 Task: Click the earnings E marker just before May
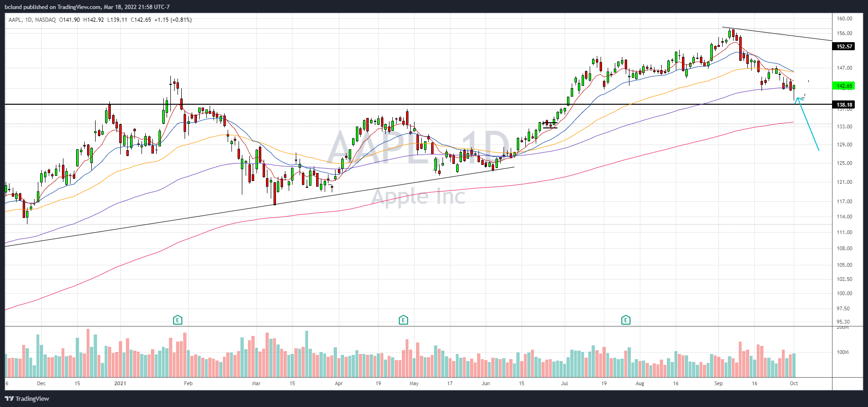403,320
